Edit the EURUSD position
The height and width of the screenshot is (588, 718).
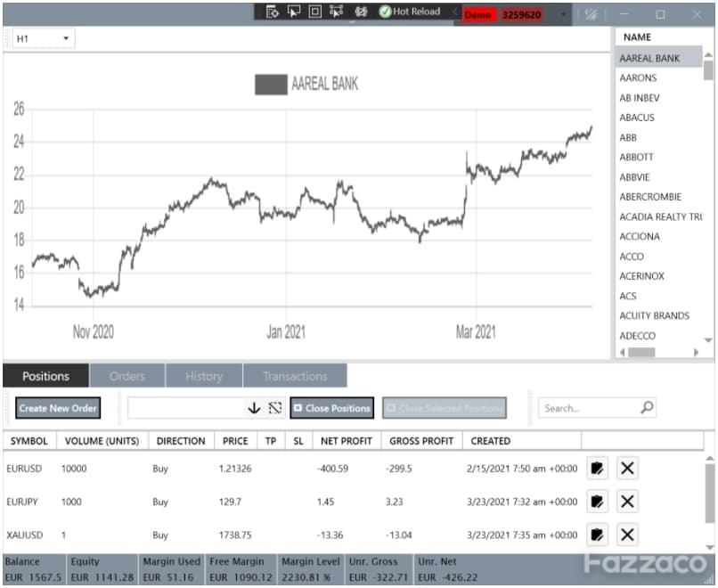[x=597, y=468]
